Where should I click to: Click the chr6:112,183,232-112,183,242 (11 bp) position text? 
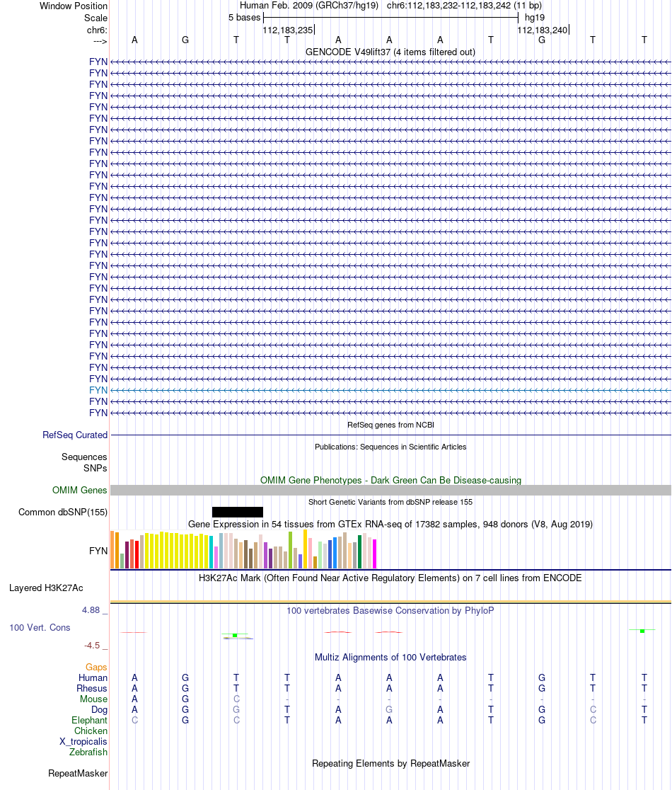pyautogui.click(x=464, y=6)
